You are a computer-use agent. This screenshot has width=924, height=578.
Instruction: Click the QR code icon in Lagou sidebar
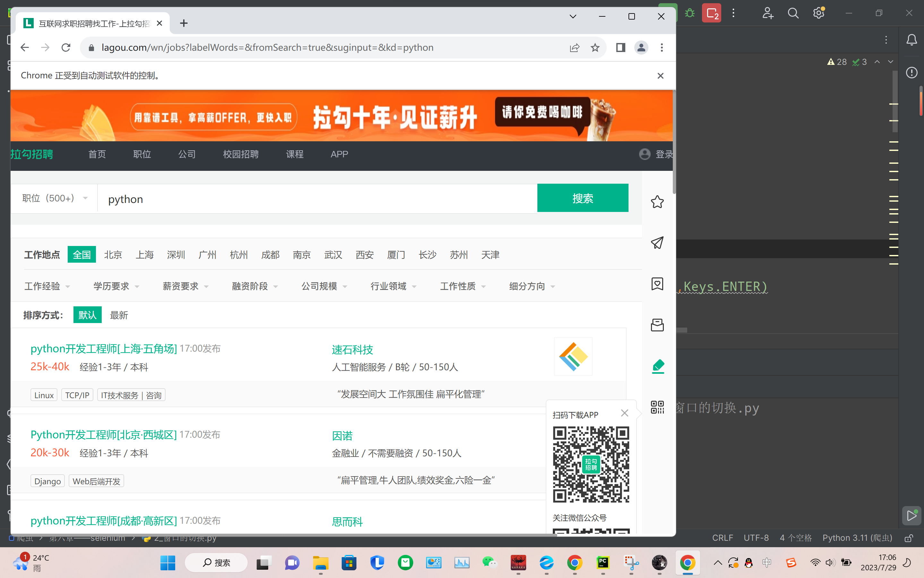[657, 407]
